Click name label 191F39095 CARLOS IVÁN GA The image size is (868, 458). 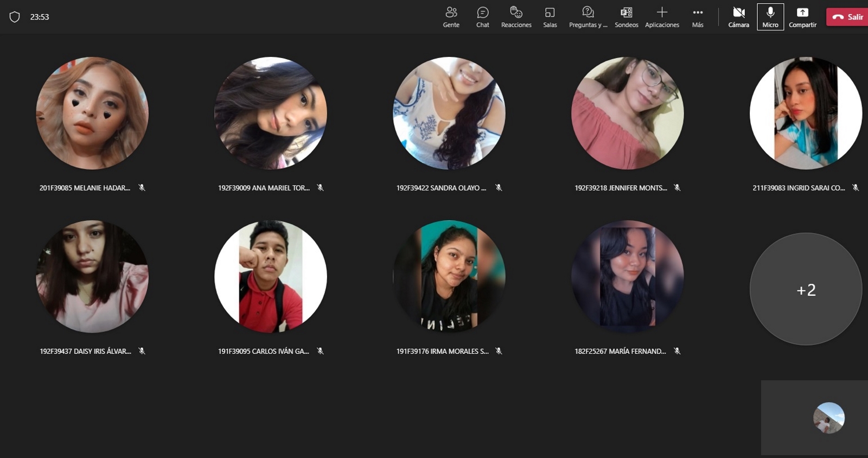point(263,352)
